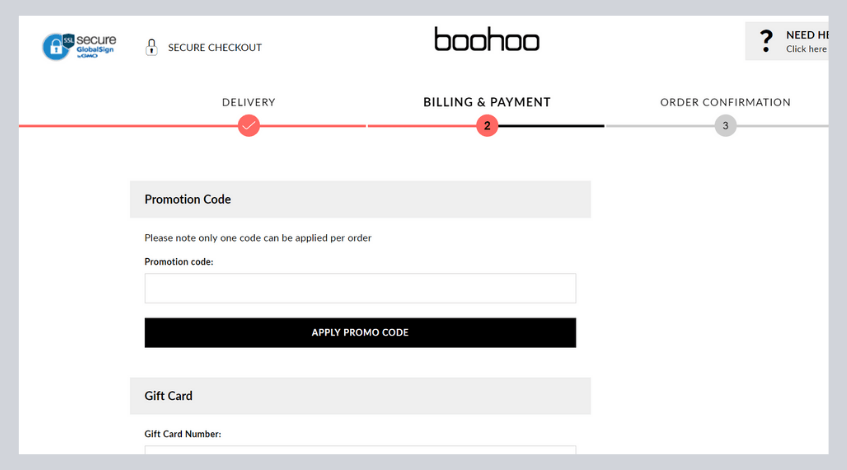847x470 pixels.
Task: Click the 'Promotion code:' field label
Action: 179,262
